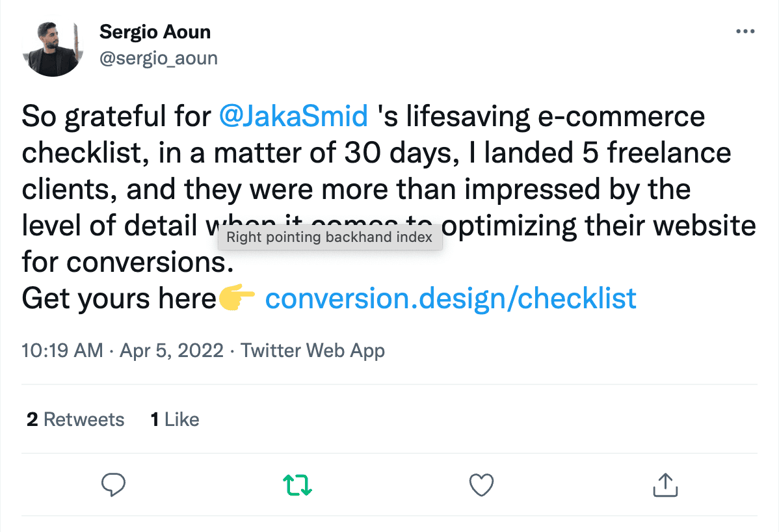Open the conversion.design/checklist link
The image size is (779, 532).
click(x=451, y=299)
